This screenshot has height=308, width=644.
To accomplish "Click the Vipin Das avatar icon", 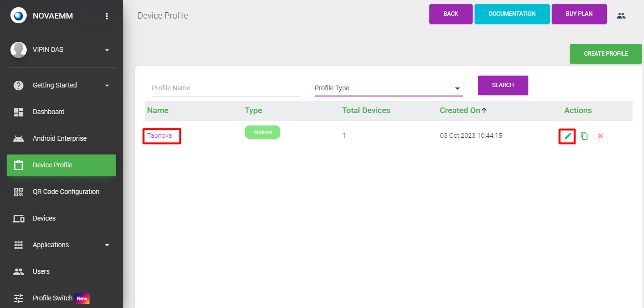I will pos(19,50).
